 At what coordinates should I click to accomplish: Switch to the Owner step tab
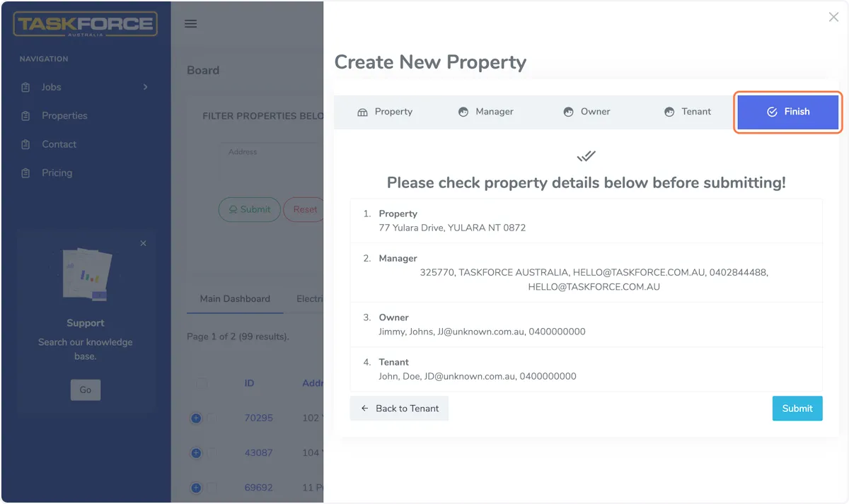pos(587,112)
